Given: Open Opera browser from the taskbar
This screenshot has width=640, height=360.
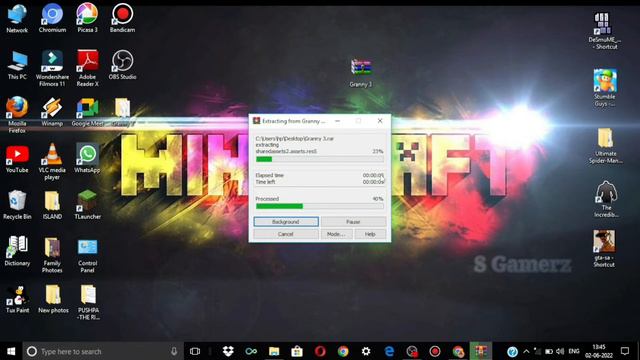Looking at the screenshot, I should click(320, 351).
